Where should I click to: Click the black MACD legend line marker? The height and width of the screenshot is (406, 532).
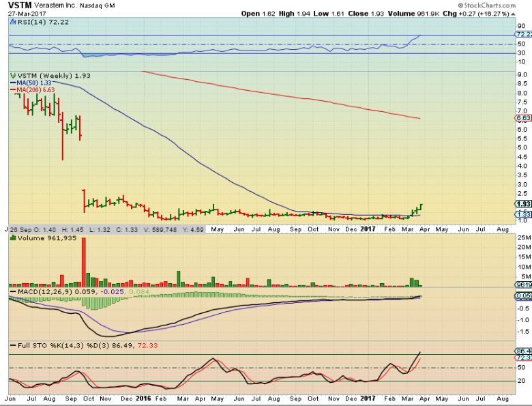click(13, 291)
